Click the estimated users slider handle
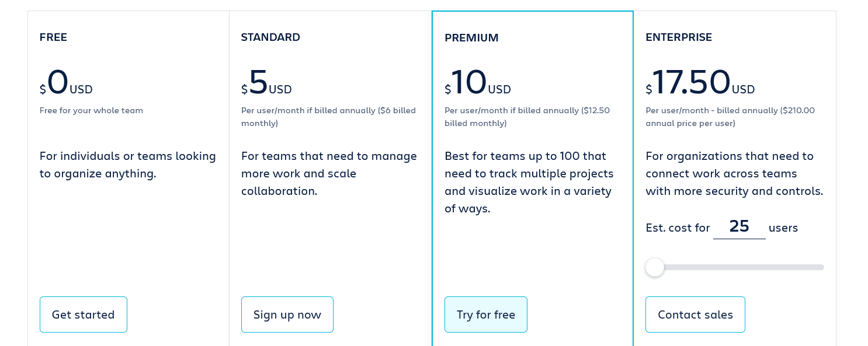Image resolution: width=868 pixels, height=346 pixels. (655, 267)
